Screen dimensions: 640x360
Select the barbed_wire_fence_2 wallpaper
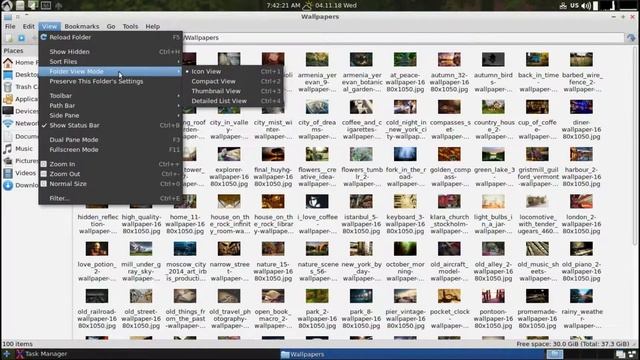click(x=581, y=60)
